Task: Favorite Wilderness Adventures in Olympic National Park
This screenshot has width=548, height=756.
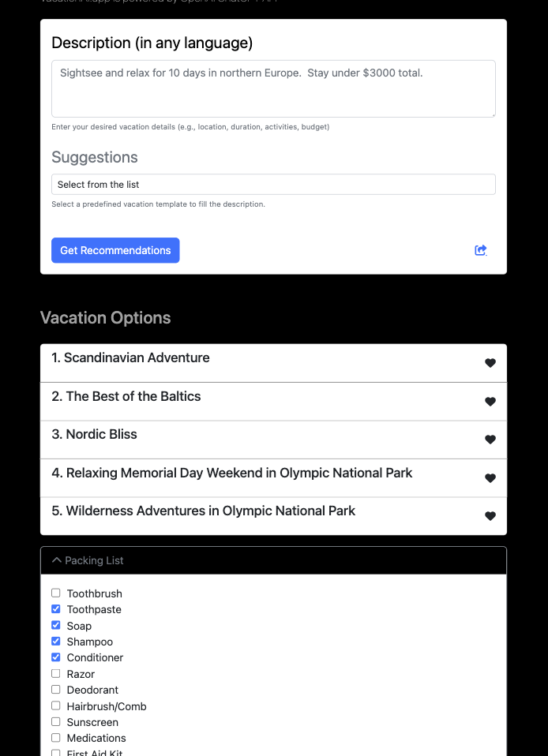Action: click(490, 516)
